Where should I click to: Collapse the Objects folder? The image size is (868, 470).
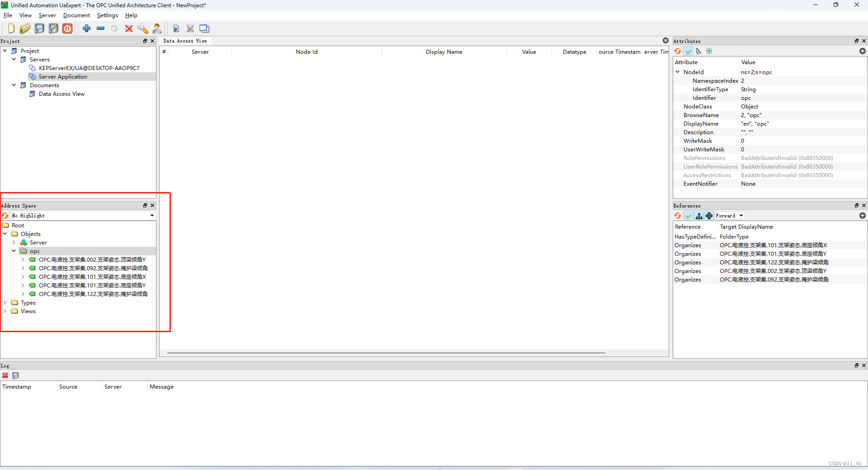[x=5, y=234]
